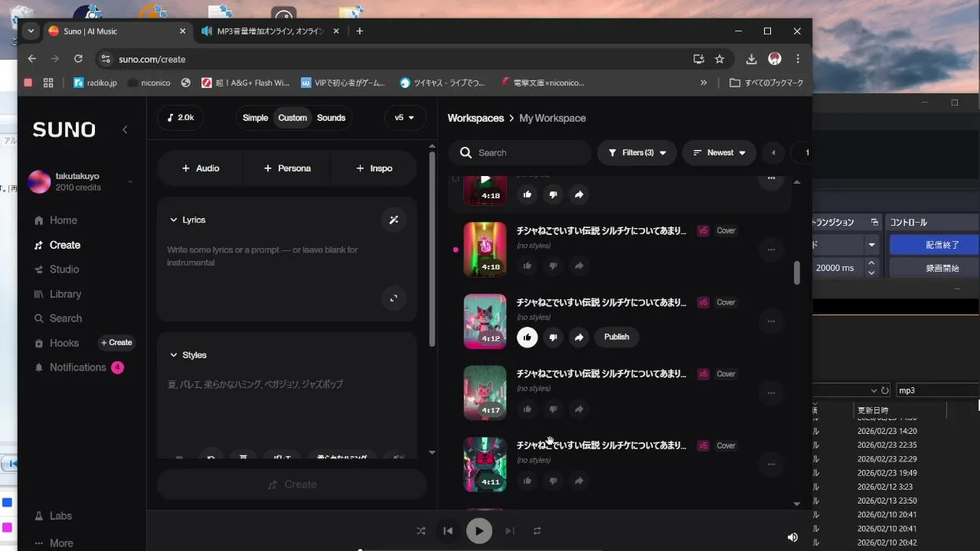Toggle repeat in the player bar
The height and width of the screenshot is (551, 980).
(537, 530)
